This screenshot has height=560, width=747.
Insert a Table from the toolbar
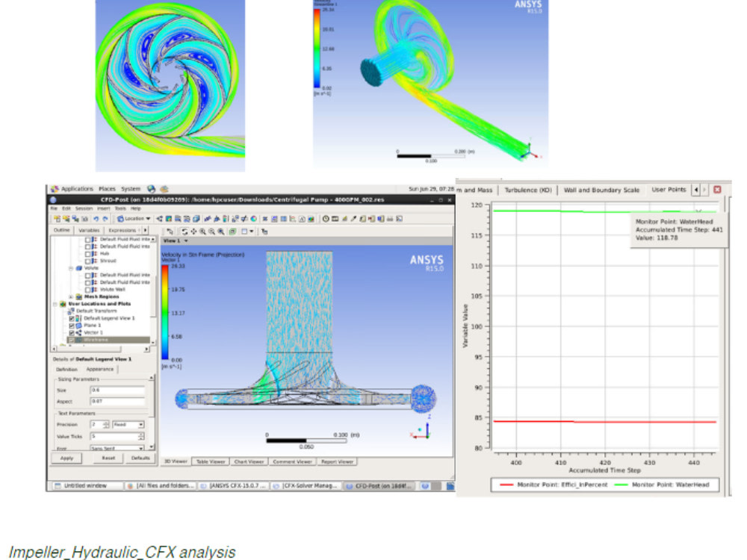click(x=283, y=219)
